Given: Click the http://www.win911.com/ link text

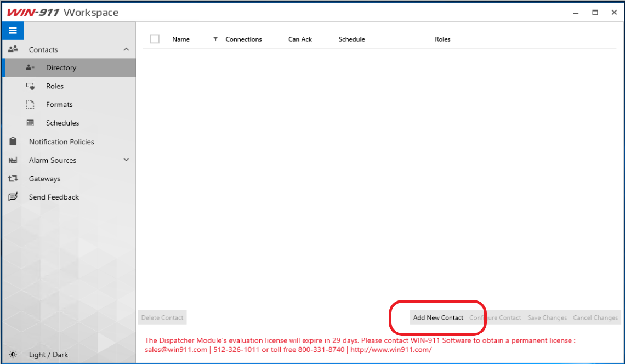Looking at the screenshot, I should pyautogui.click(x=391, y=350).
